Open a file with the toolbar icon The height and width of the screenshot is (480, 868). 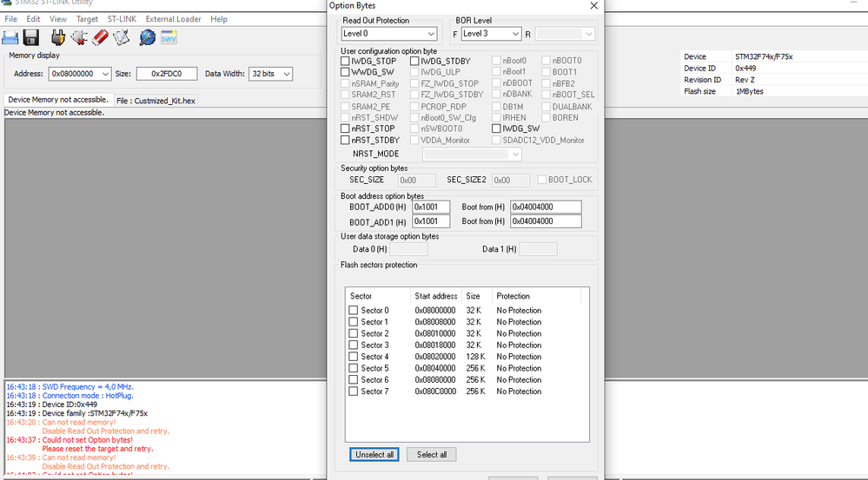point(10,37)
